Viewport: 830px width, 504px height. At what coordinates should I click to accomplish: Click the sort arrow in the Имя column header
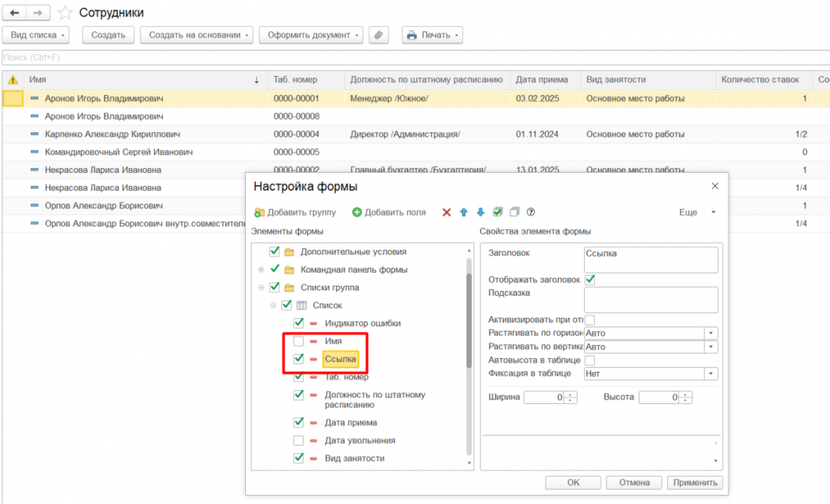[257, 80]
